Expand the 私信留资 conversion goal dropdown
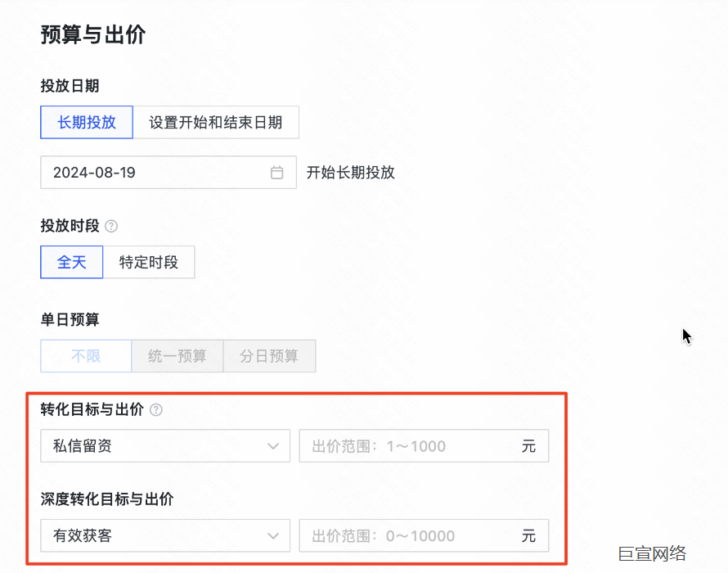The height and width of the screenshot is (573, 728). (155, 446)
